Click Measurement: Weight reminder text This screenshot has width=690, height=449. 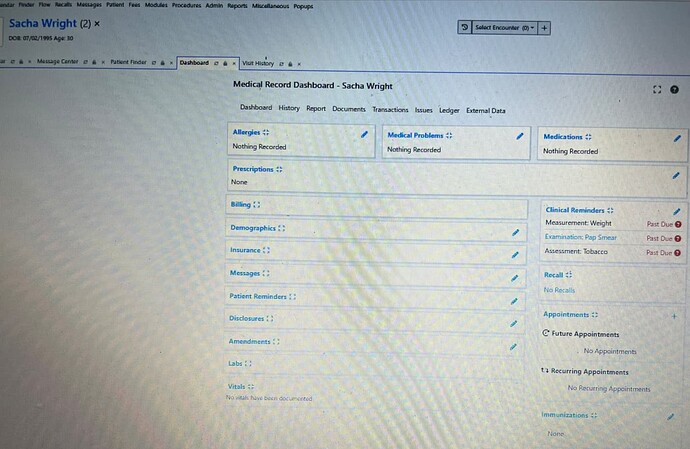click(578, 223)
